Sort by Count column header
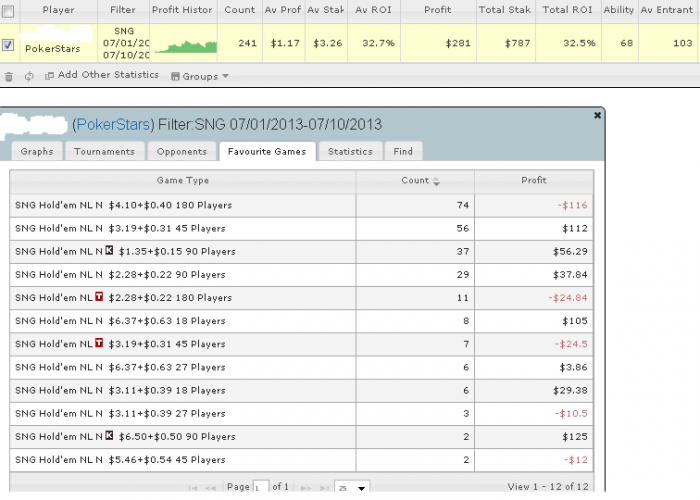 click(x=415, y=181)
